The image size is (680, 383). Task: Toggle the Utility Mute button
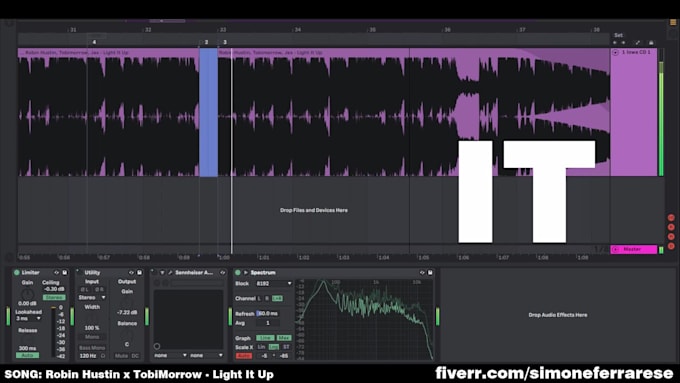[x=121, y=356]
